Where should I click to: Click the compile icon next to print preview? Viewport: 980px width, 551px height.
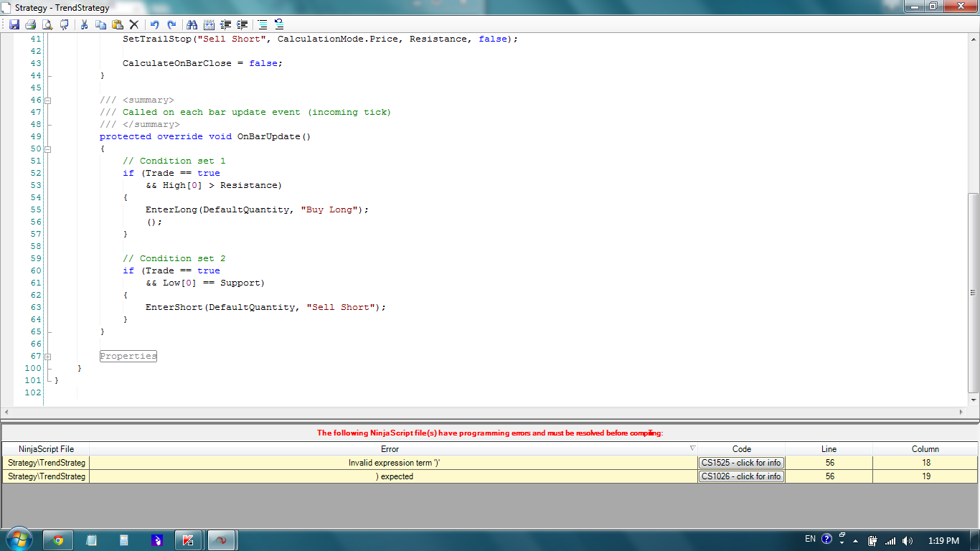tap(65, 24)
